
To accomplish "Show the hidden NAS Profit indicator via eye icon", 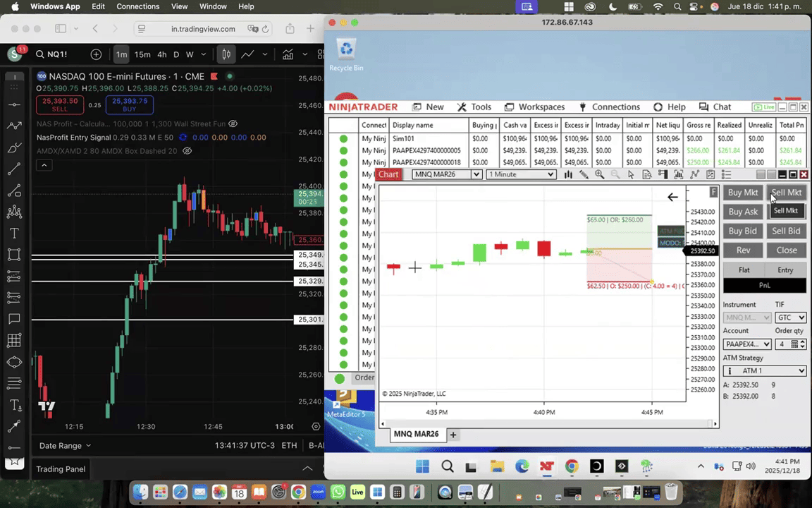I will coord(233,124).
